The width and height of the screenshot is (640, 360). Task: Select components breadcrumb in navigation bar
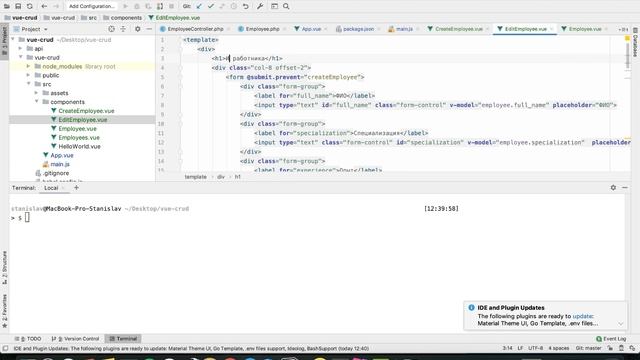point(123,18)
